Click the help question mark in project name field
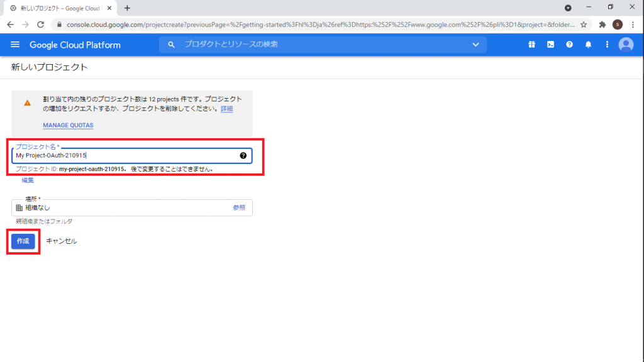Screen dimensions: 644x362 click(x=243, y=155)
